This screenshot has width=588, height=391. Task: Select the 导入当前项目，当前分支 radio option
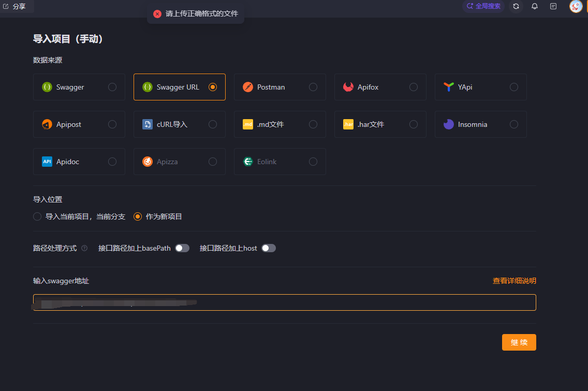37,216
